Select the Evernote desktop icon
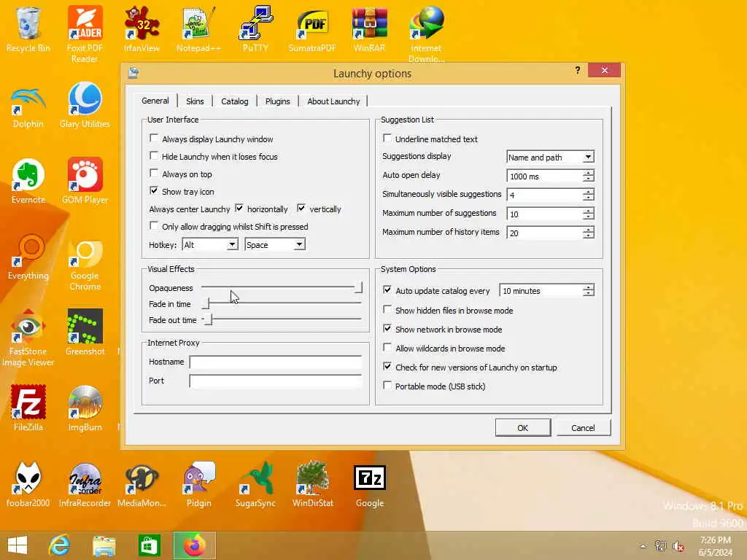Image resolution: width=747 pixels, height=560 pixels. point(28,181)
